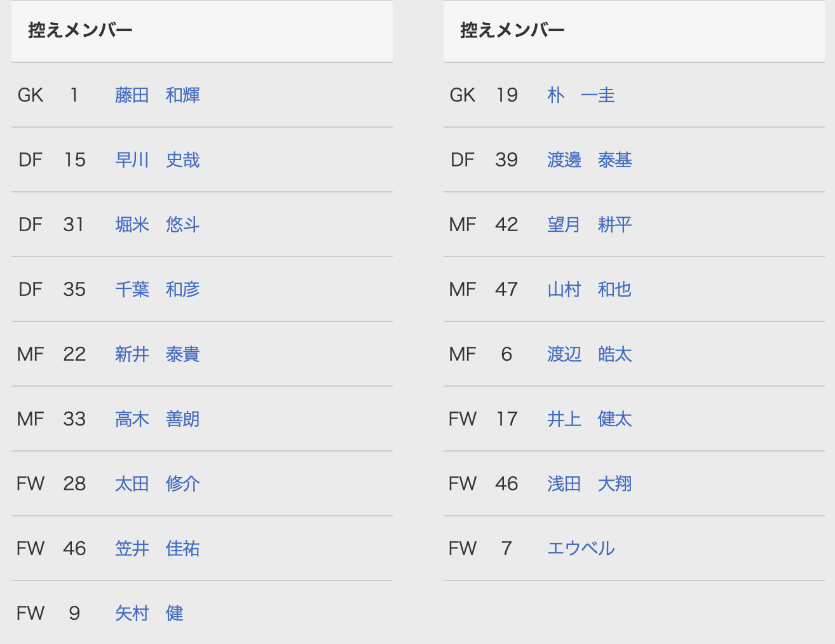This screenshot has height=644, width=835.
Task: View forward 浅田 大翔 profile
Action: click(x=589, y=484)
